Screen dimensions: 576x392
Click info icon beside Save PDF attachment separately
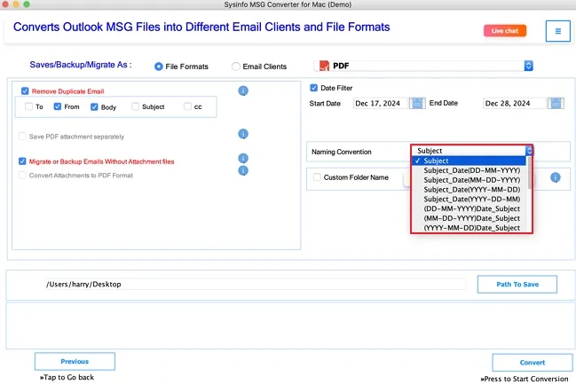243,134
